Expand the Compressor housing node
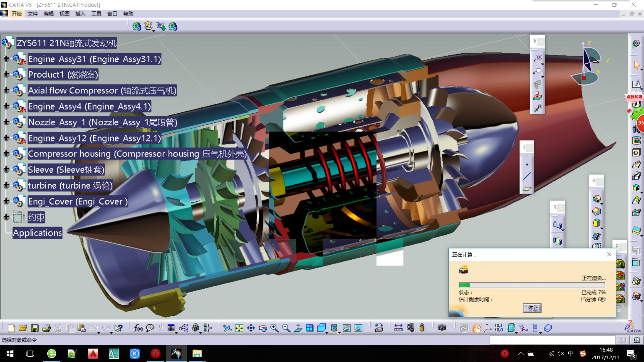 pyautogui.click(x=6, y=154)
